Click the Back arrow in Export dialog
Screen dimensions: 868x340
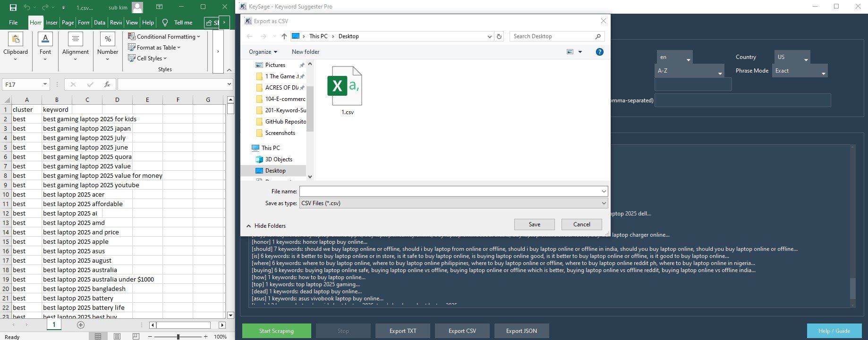click(x=249, y=36)
